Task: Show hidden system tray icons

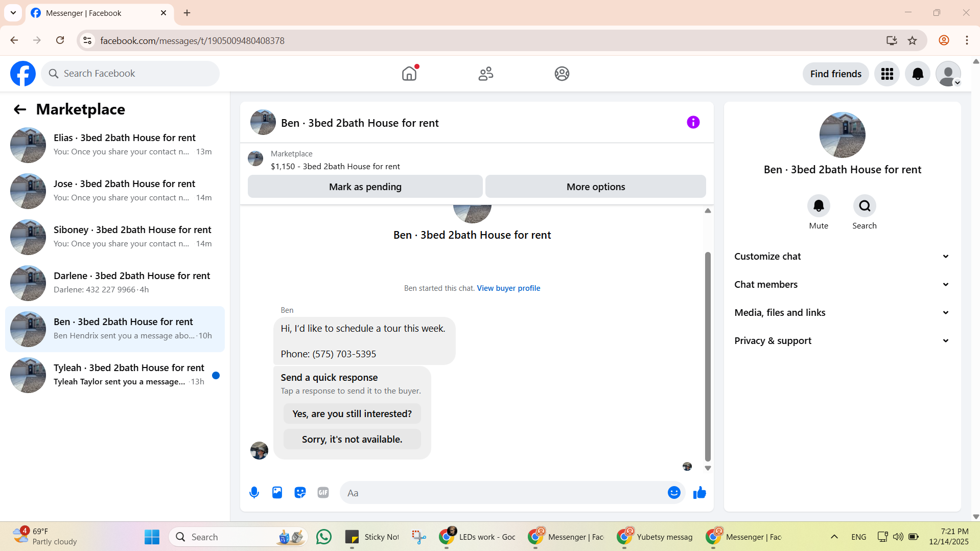Action: (834, 537)
